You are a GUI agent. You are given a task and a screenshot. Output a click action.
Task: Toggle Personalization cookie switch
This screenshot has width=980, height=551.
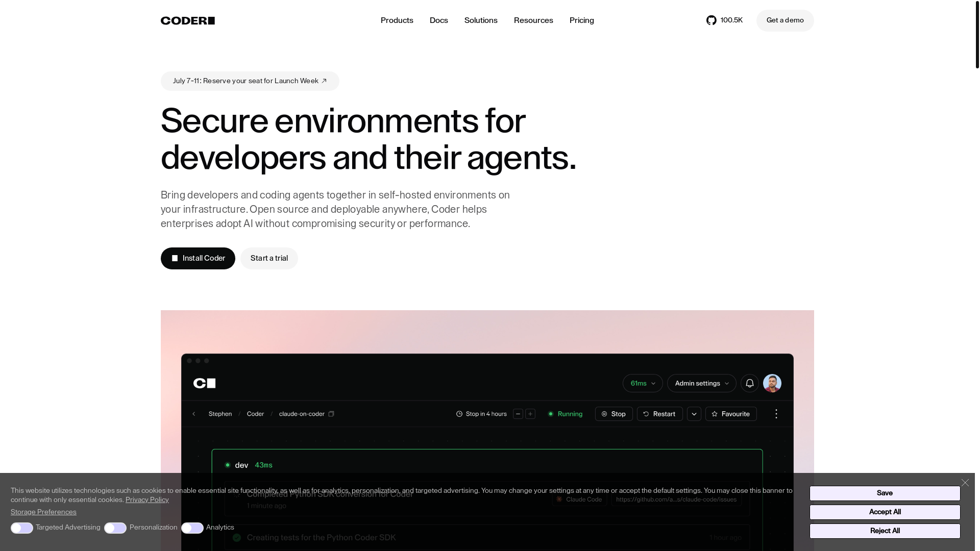115,528
